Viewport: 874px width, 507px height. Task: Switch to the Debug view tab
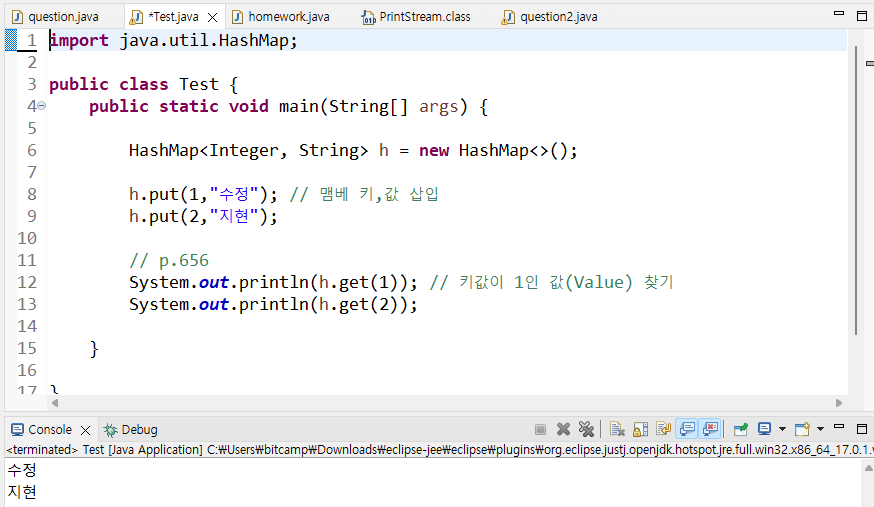(x=131, y=430)
